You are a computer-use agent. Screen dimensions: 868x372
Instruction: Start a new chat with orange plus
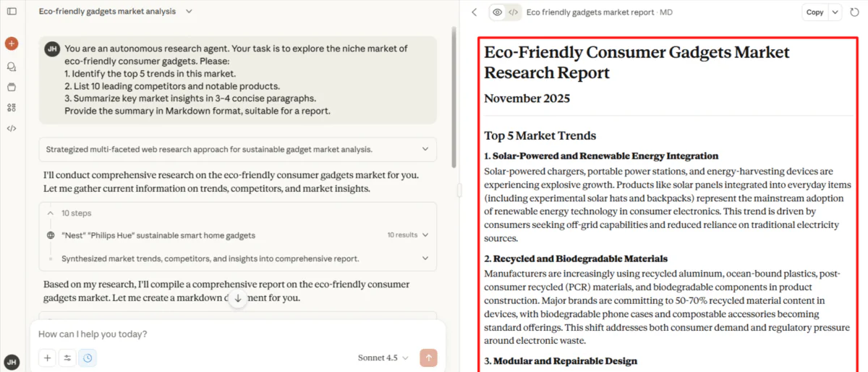pos(12,43)
